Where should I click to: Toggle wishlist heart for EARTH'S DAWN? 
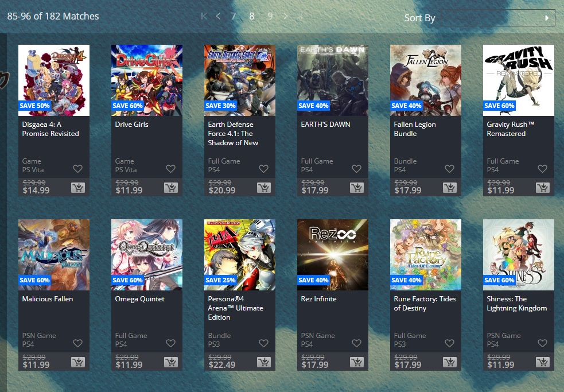[356, 169]
